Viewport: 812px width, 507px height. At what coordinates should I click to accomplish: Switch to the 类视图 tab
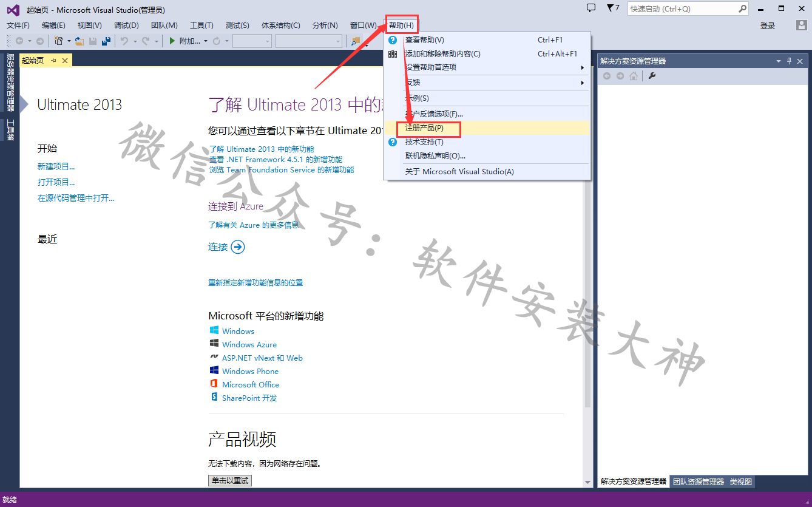741,482
